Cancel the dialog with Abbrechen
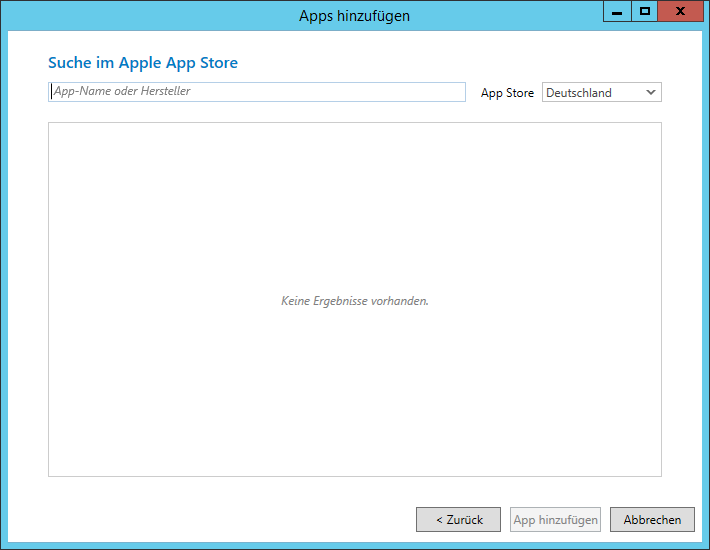Screen dimensions: 710x550 tap(652, 520)
